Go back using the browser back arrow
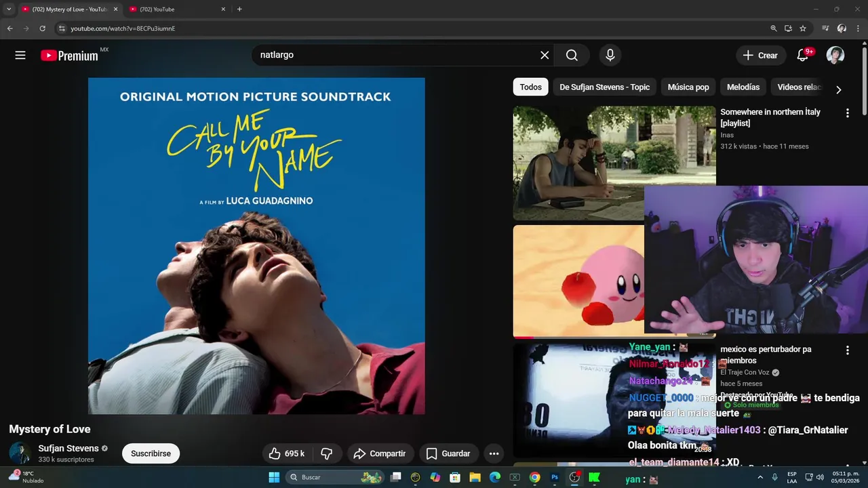Viewport: 868px width, 488px height. [x=9, y=28]
